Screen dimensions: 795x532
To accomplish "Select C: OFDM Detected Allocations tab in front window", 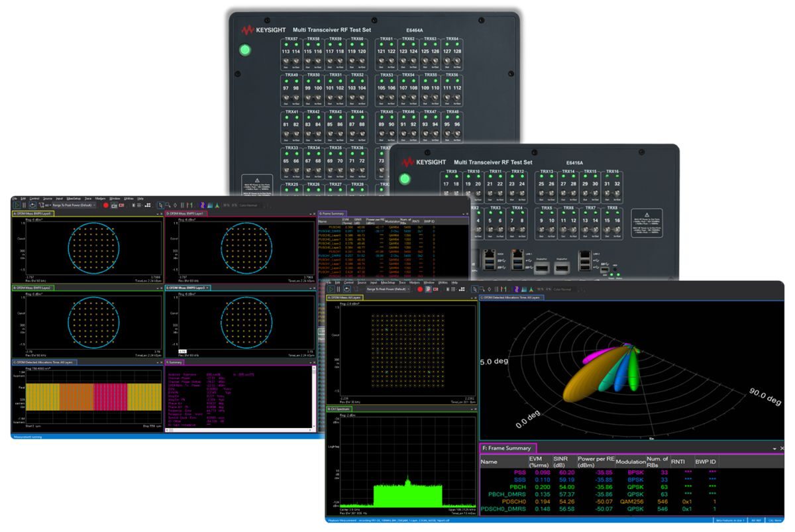I will point(511,297).
